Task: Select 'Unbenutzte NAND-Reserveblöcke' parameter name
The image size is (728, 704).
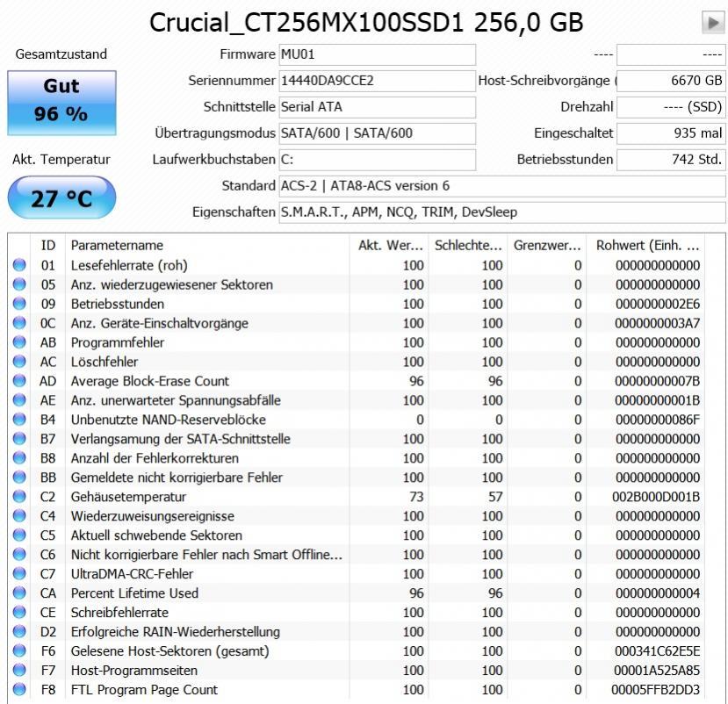Action: (168, 420)
